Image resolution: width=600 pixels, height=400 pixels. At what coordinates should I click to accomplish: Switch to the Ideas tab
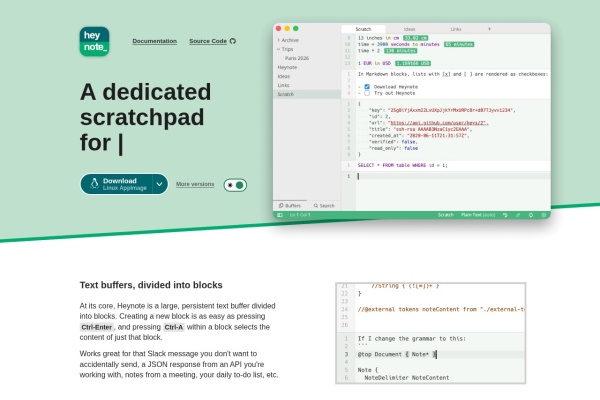point(409,29)
